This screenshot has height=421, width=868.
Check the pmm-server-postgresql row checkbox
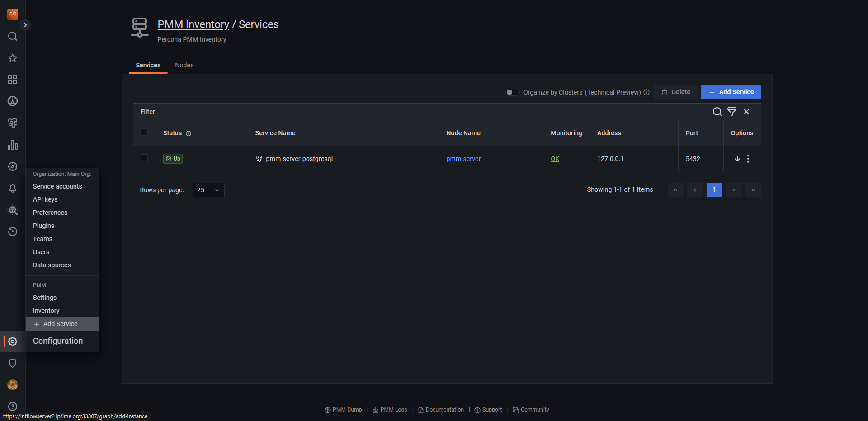[x=144, y=158]
